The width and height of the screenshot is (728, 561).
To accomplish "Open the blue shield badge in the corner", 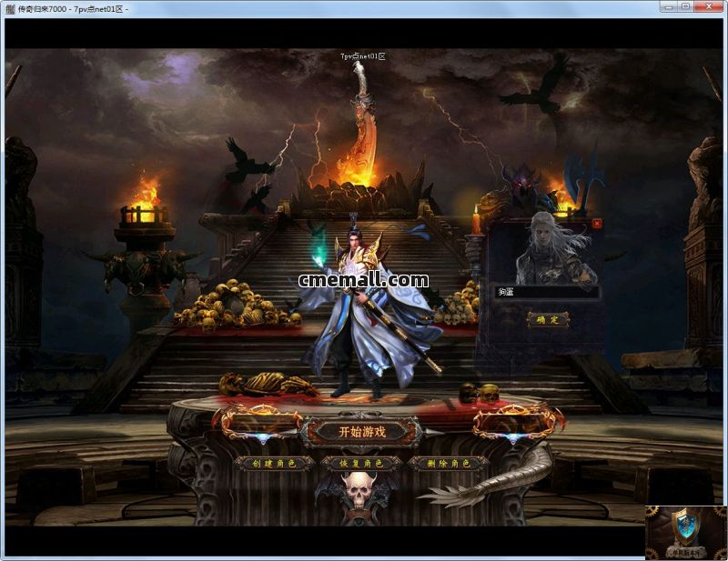I will 685,532.
